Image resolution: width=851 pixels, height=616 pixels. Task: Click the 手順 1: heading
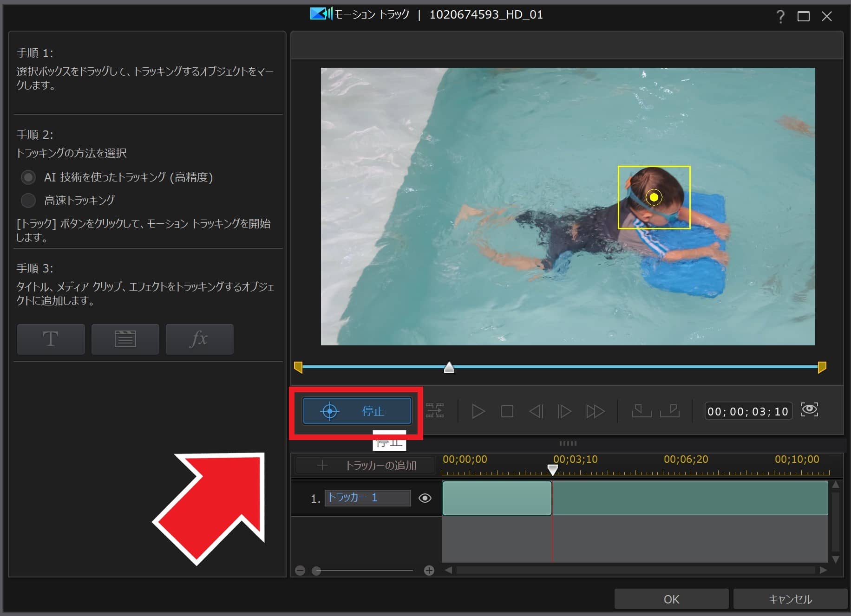(35, 53)
